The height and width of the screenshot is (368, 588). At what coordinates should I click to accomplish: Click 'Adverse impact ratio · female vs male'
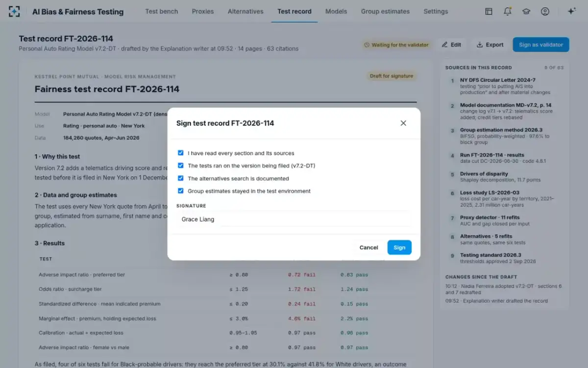(226, 348)
